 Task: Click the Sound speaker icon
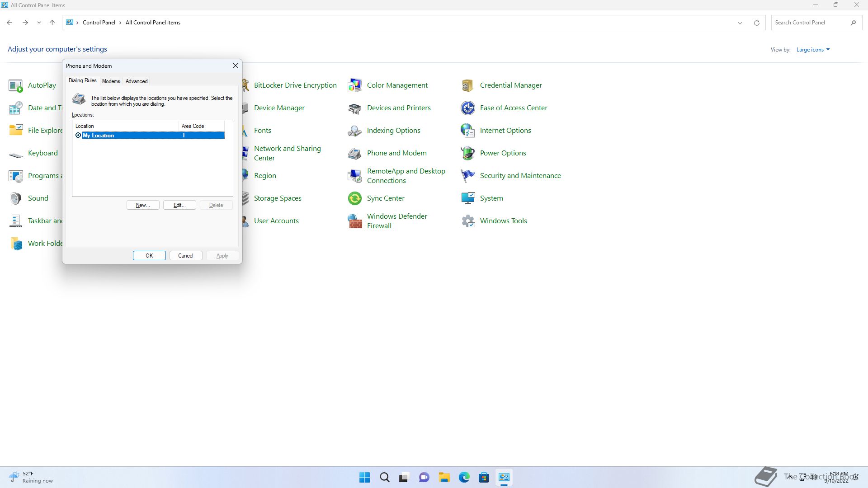coord(16,198)
